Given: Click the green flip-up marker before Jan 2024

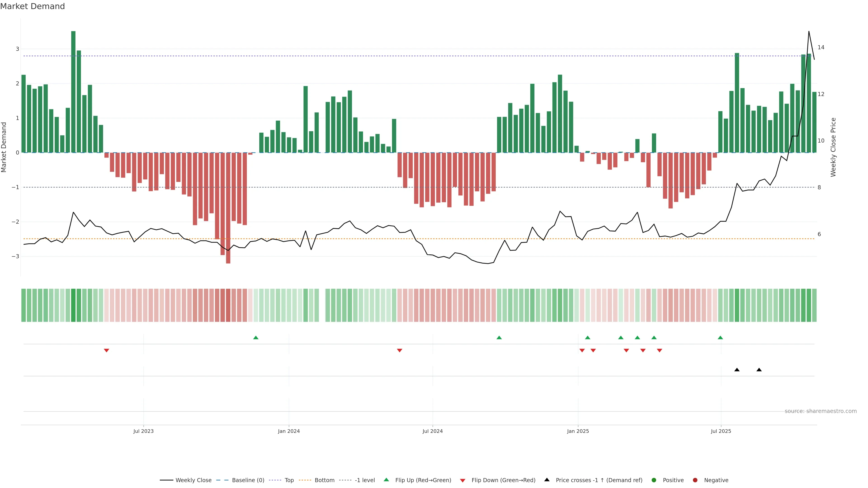Looking at the screenshot, I should [x=256, y=338].
